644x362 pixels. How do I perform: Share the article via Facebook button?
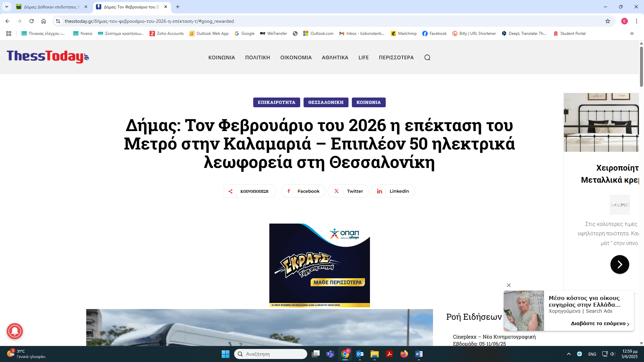pos(303,191)
